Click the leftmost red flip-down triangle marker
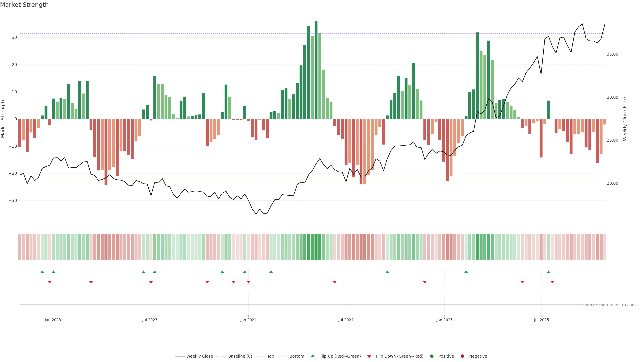 point(50,282)
